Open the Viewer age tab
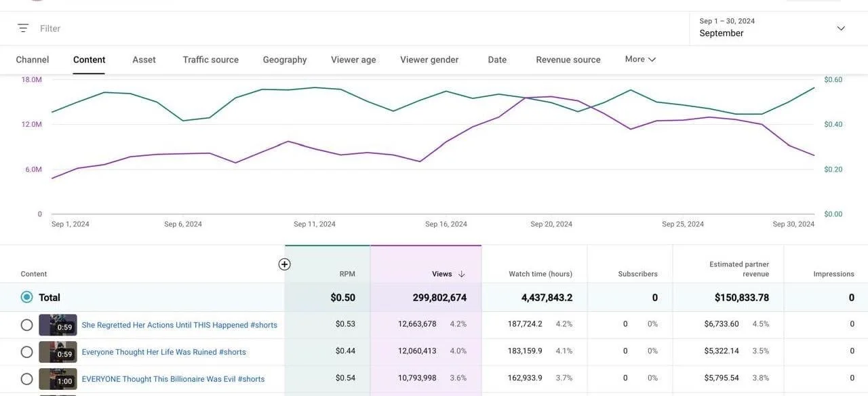This screenshot has width=868, height=396. tap(353, 60)
